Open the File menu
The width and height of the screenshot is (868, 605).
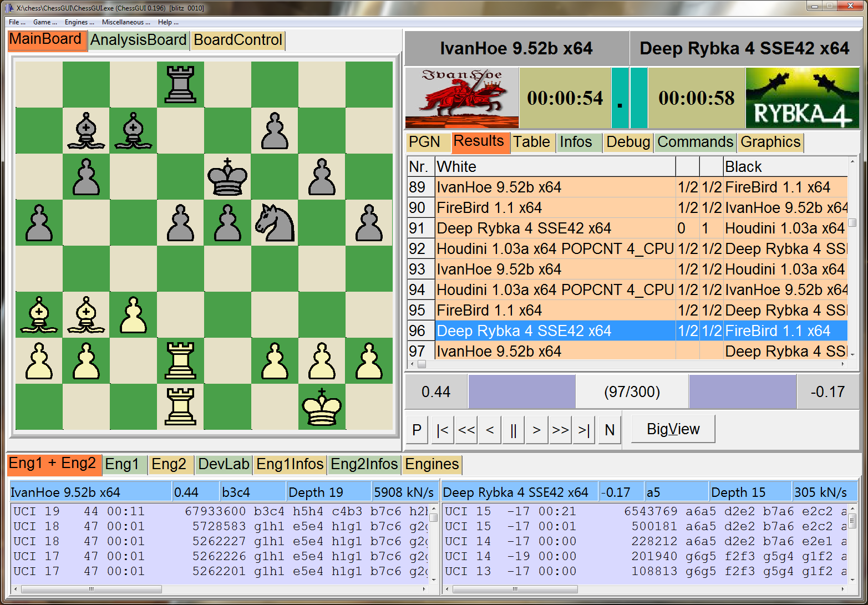click(x=17, y=22)
